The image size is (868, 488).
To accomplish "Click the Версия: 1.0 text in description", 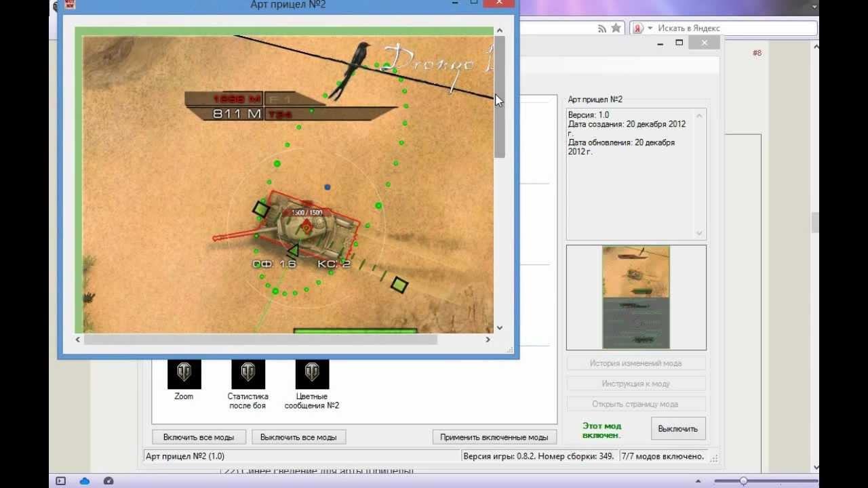I will pyautogui.click(x=588, y=115).
